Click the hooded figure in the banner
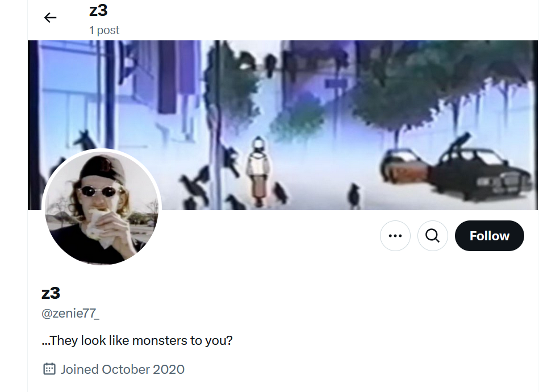The image size is (560, 392). pos(258,171)
